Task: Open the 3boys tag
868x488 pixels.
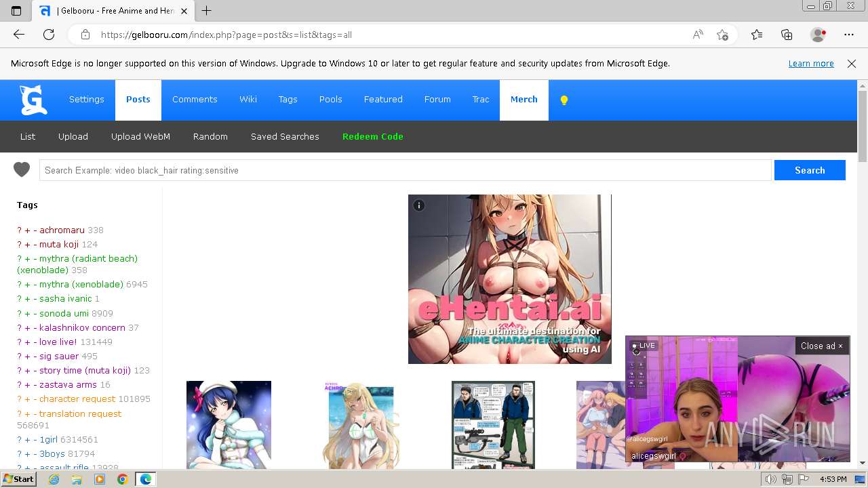Action: 52,454
